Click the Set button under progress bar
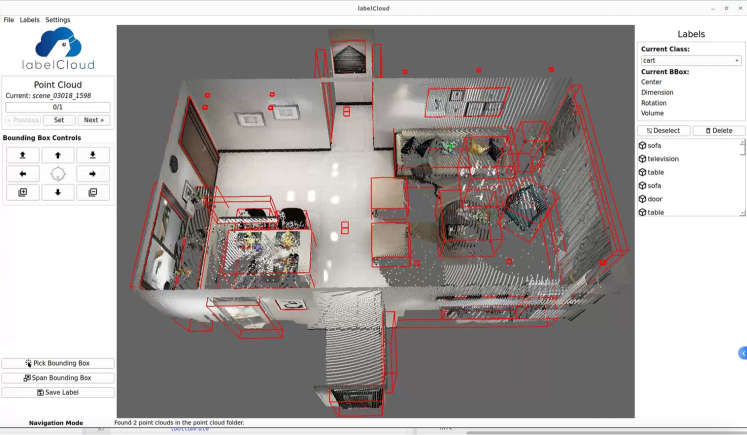 point(59,120)
